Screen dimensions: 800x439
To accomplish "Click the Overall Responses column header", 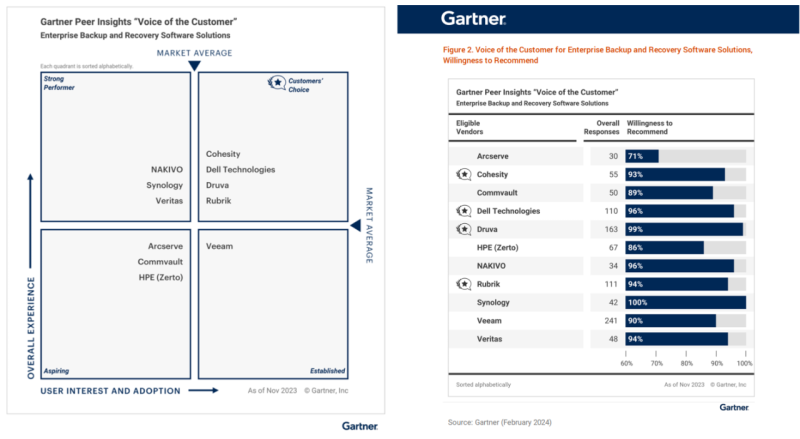I will [602, 127].
